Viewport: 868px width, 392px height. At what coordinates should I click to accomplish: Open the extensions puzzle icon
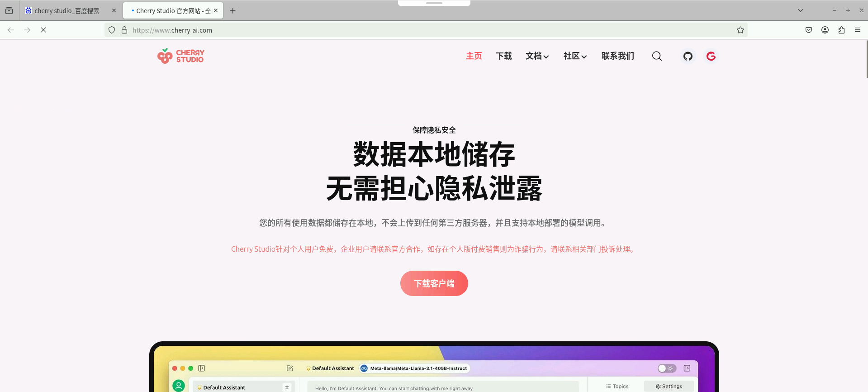point(841,30)
